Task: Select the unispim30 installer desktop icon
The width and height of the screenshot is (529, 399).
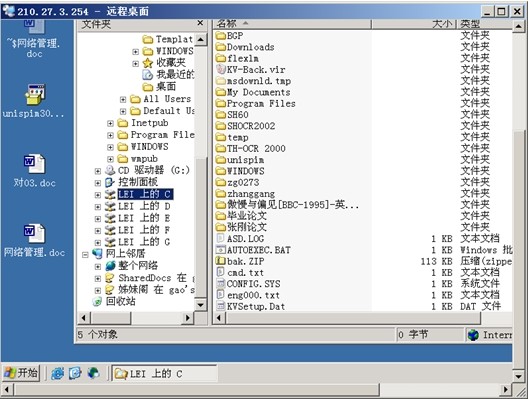Action: (x=34, y=94)
